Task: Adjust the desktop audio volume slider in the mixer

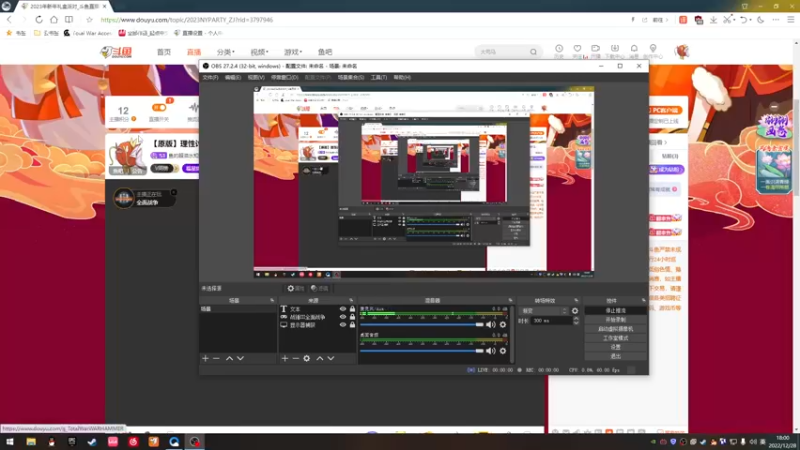Action: click(421, 351)
